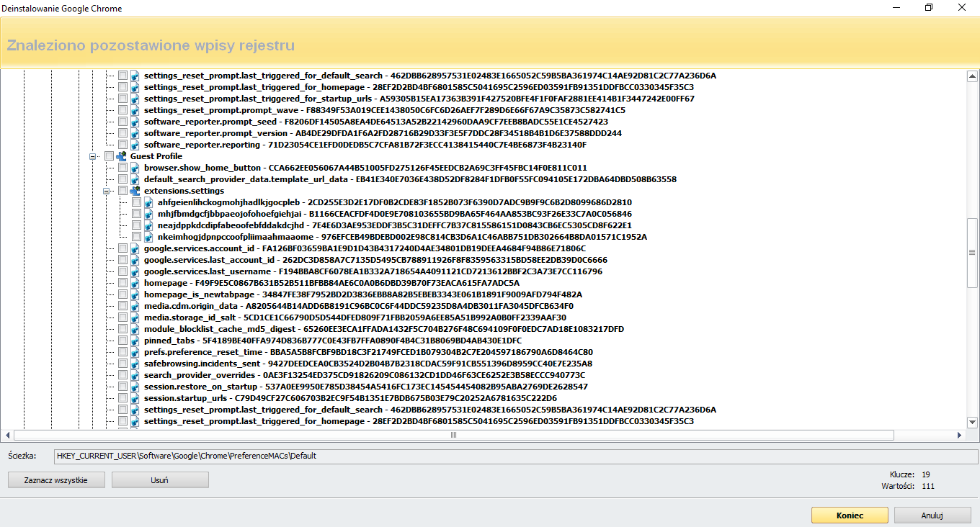Tick the checkbox for ahfgeienlihckogmohjhadlkjgocpleb

[136, 202]
